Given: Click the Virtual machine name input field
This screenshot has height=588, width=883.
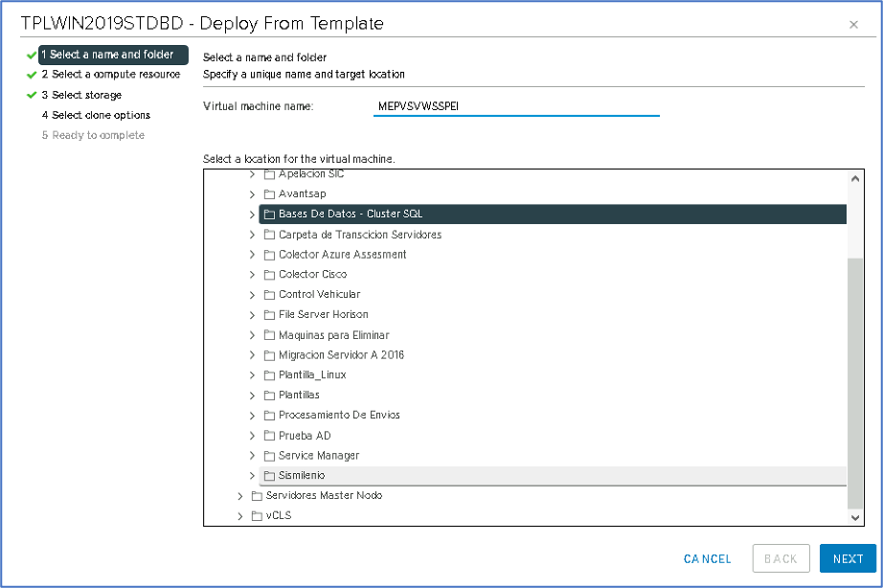Looking at the screenshot, I should pos(515,106).
